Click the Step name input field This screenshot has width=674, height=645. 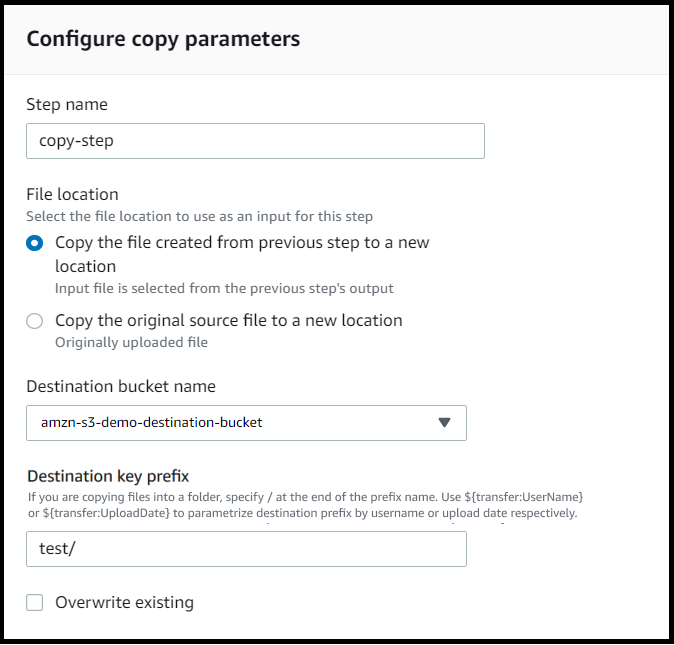[x=255, y=141]
